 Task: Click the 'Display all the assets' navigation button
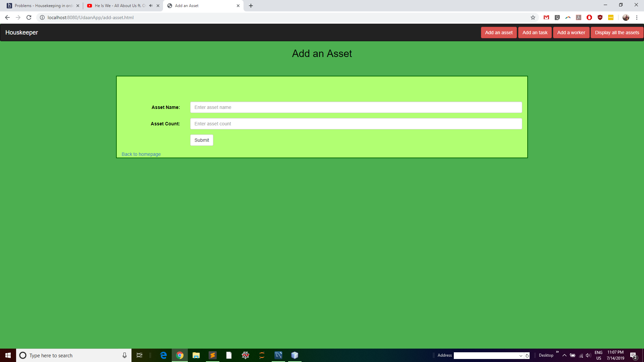(617, 32)
